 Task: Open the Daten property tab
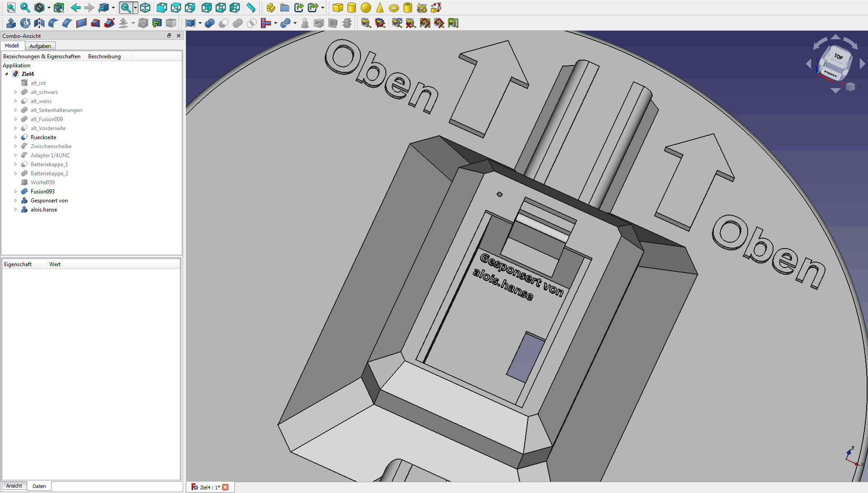[x=39, y=486]
